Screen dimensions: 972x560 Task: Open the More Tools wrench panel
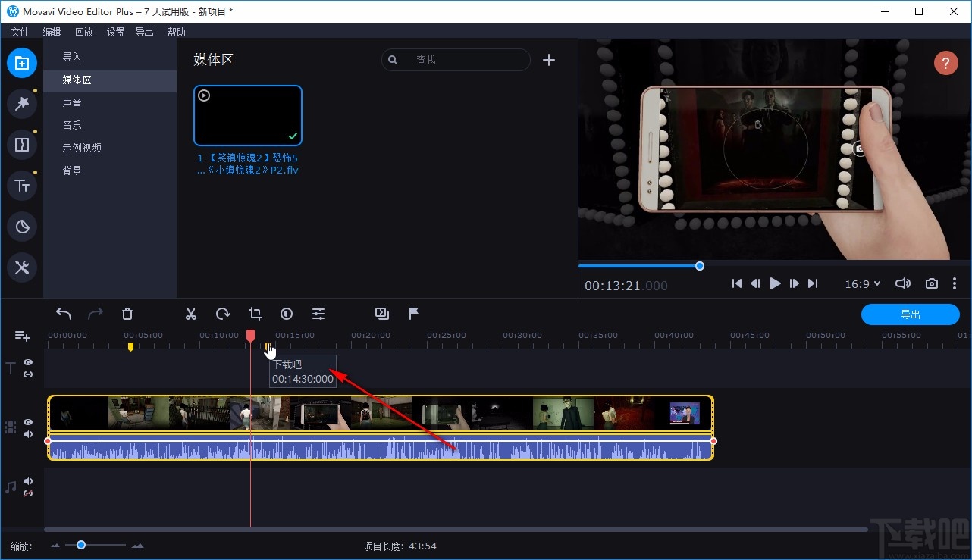pyautogui.click(x=22, y=267)
